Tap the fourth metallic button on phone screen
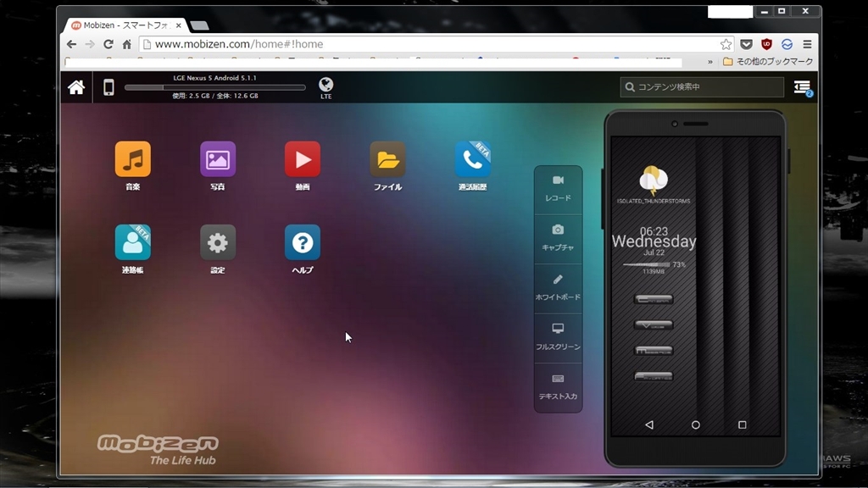This screenshot has width=868, height=488. pos(654,376)
